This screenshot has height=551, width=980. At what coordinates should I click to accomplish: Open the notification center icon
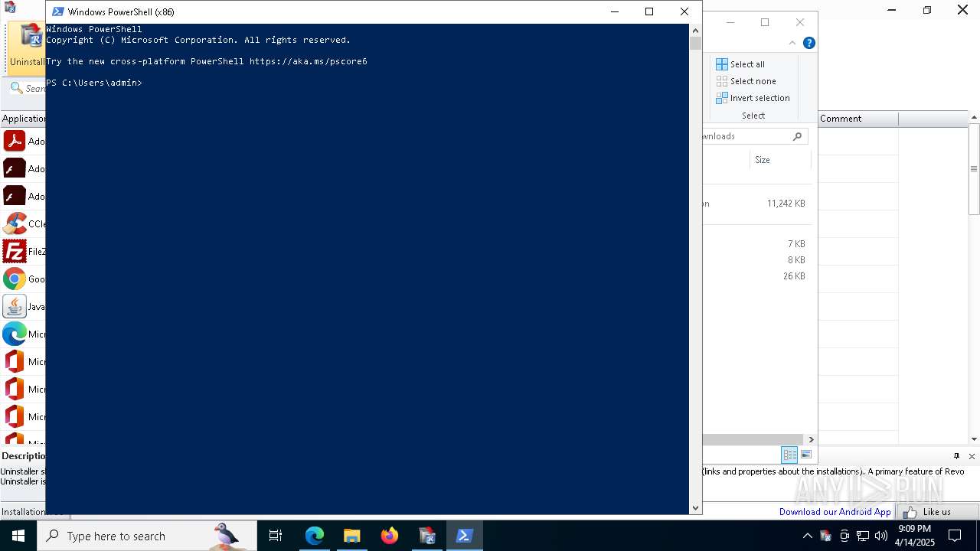[x=955, y=536]
